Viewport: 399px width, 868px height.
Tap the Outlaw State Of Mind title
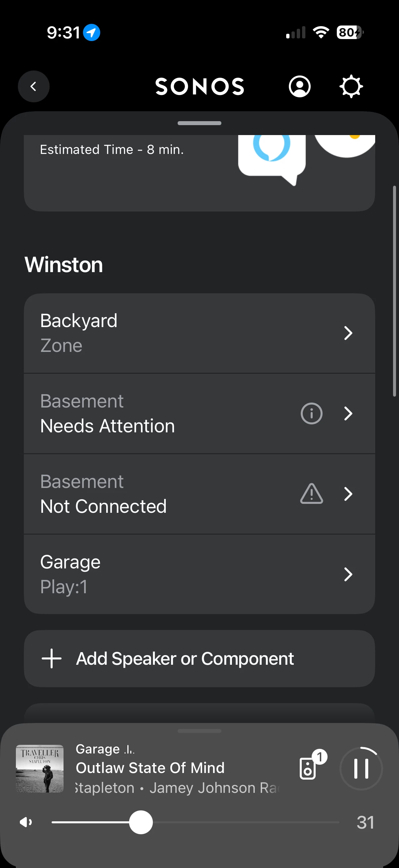(x=150, y=768)
